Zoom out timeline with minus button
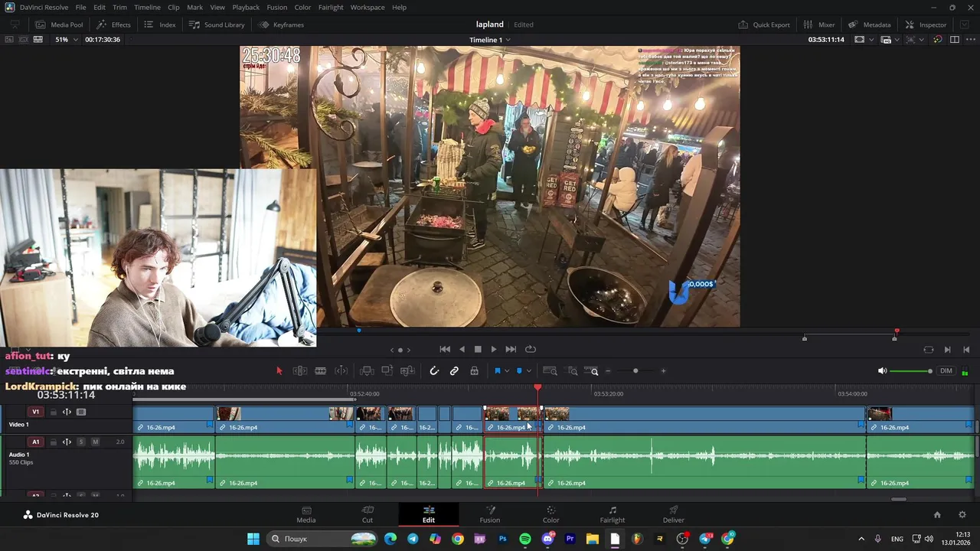Viewport: 980px width, 551px height. click(x=608, y=371)
